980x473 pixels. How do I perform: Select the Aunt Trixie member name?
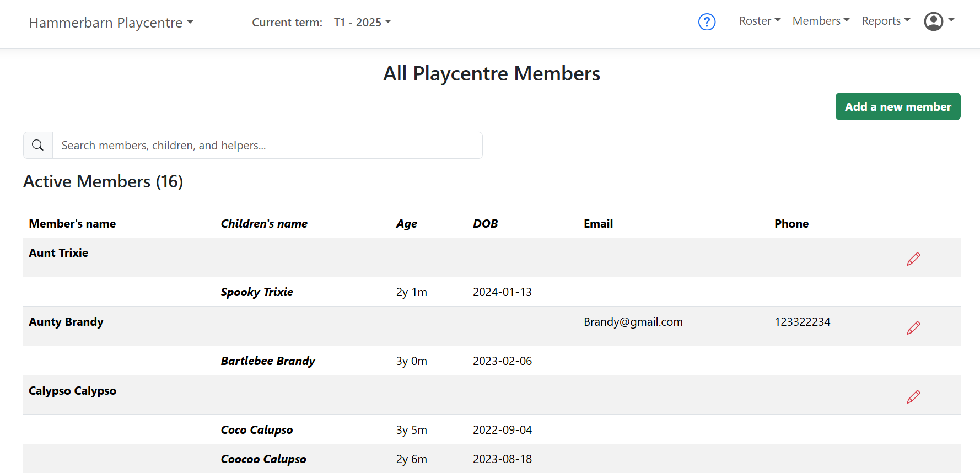coord(58,253)
